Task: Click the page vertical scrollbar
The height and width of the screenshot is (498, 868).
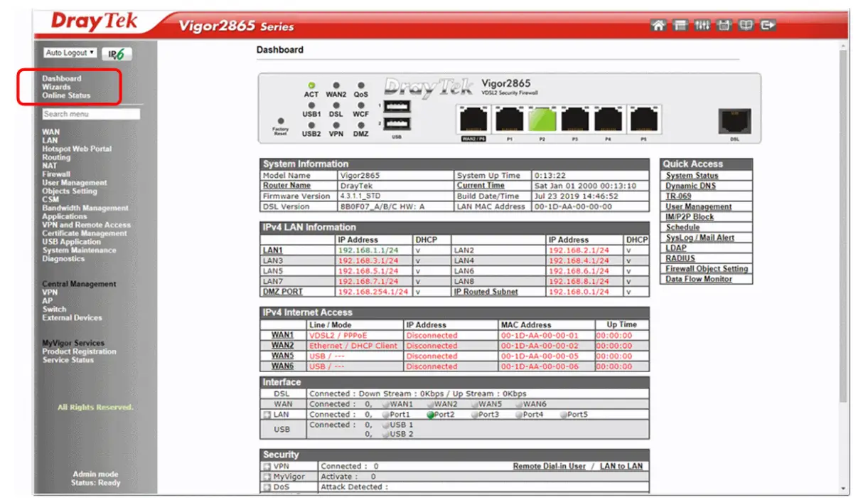Action: pyautogui.click(x=844, y=228)
